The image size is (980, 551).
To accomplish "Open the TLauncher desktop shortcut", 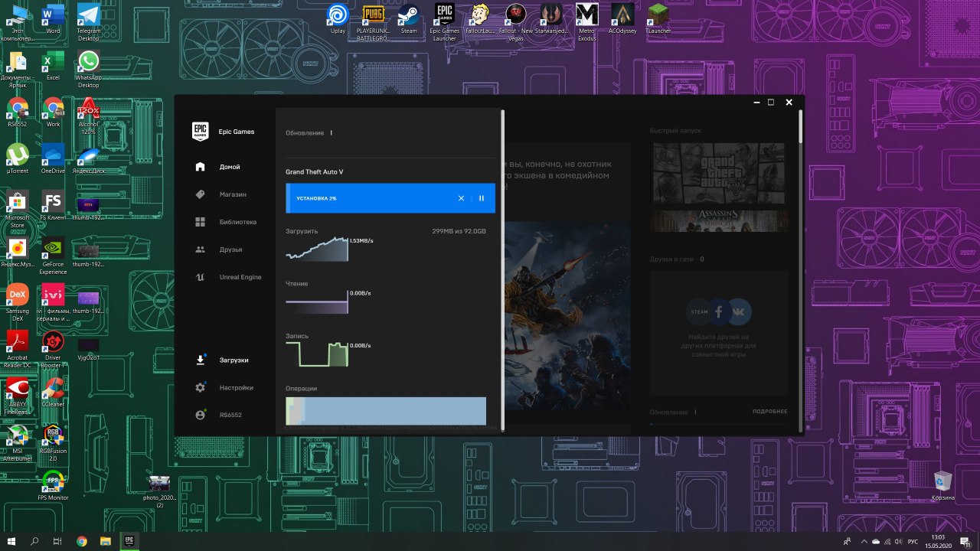I will click(658, 20).
